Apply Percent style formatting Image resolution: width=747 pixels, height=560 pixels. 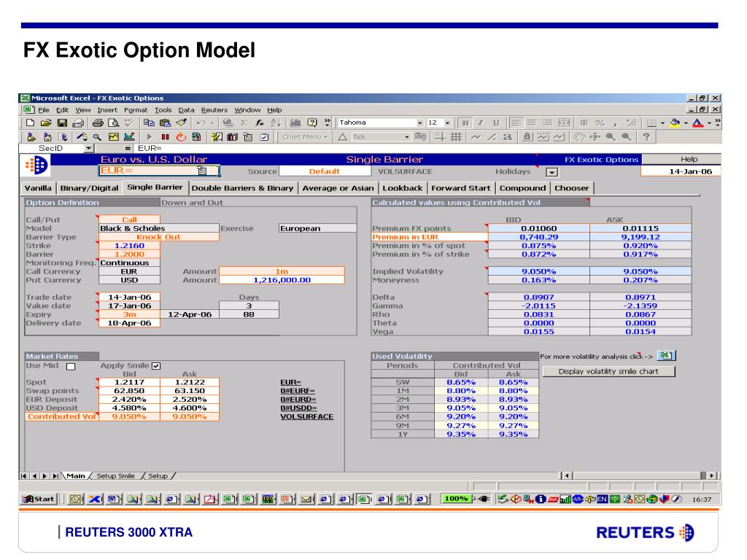coord(600,122)
